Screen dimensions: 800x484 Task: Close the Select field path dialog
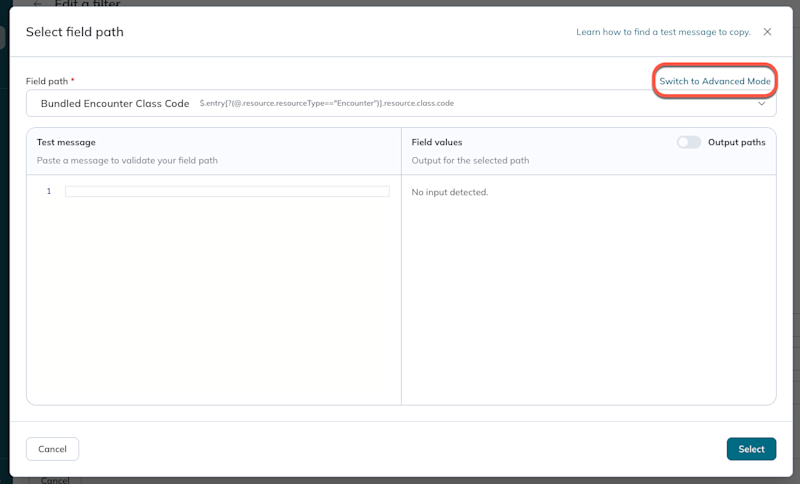pyautogui.click(x=767, y=32)
